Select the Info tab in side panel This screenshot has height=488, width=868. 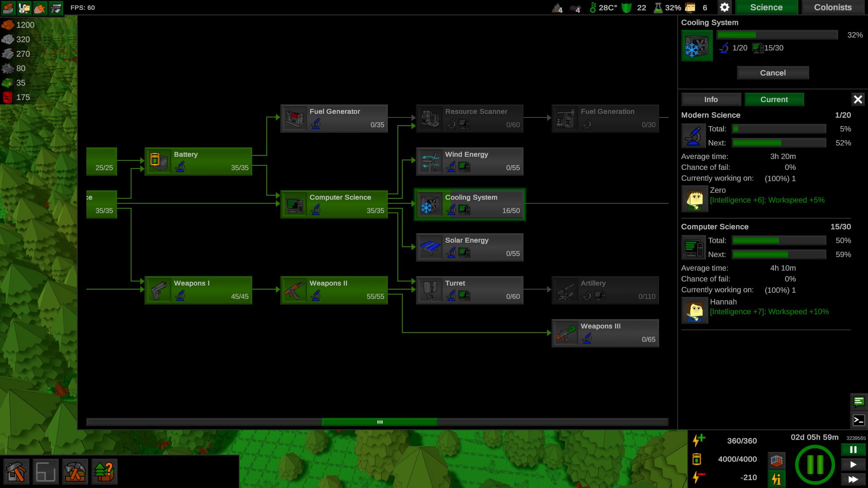point(711,99)
